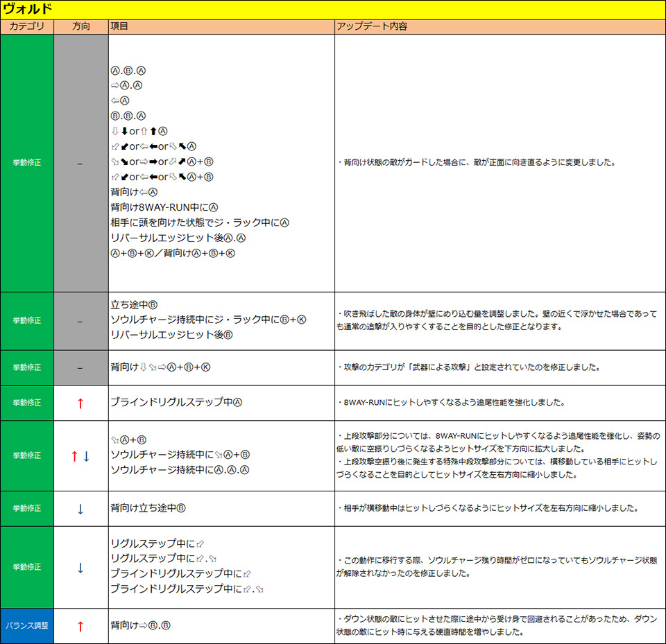Select the 方向 column header
The image size is (666, 644).
tap(80, 26)
